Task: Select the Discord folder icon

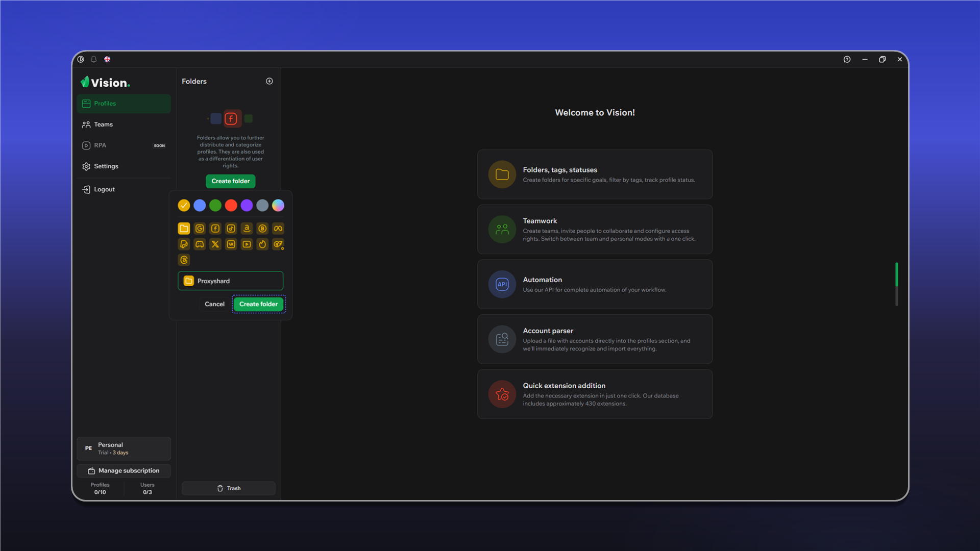Action: [200, 244]
